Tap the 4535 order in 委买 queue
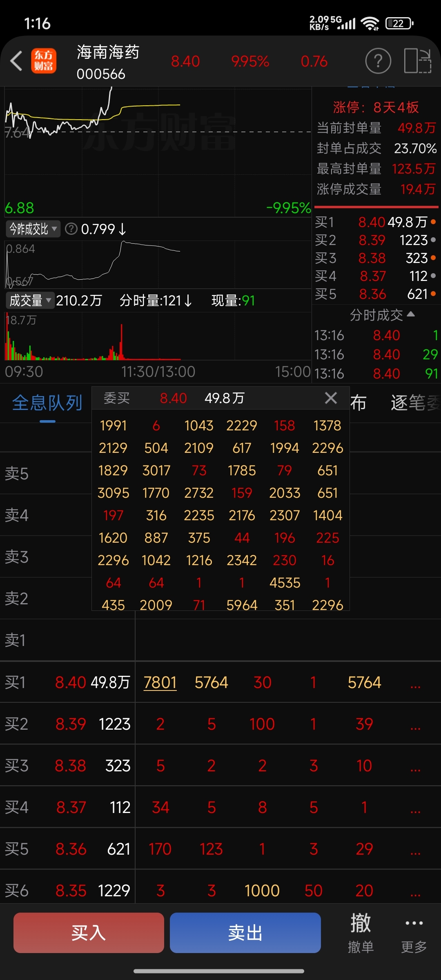 (285, 583)
